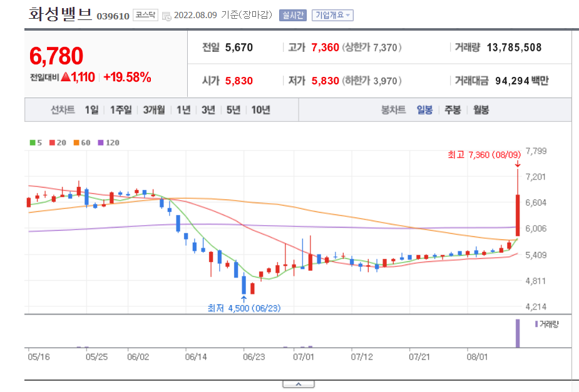Click the green 5-day moving average legend swatch
The image size is (579, 392).
click(x=33, y=143)
